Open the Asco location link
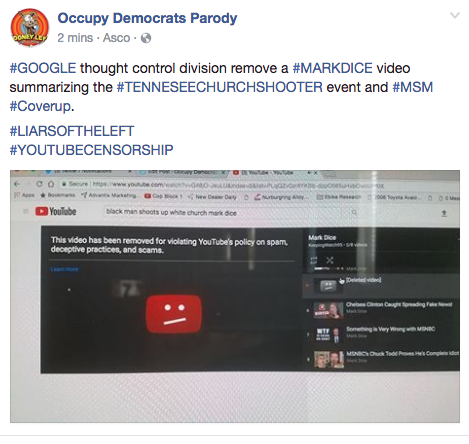469x444 pixels. point(116,38)
